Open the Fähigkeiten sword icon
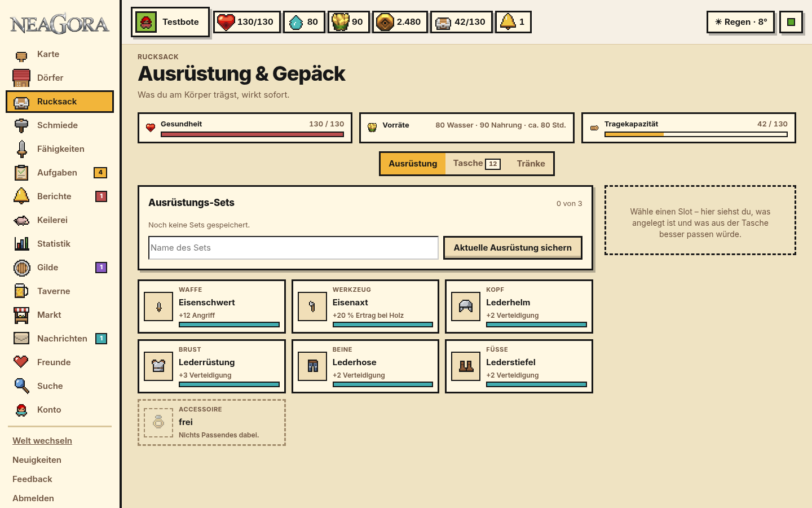Viewport: 812px width, 508px height. [x=21, y=149]
